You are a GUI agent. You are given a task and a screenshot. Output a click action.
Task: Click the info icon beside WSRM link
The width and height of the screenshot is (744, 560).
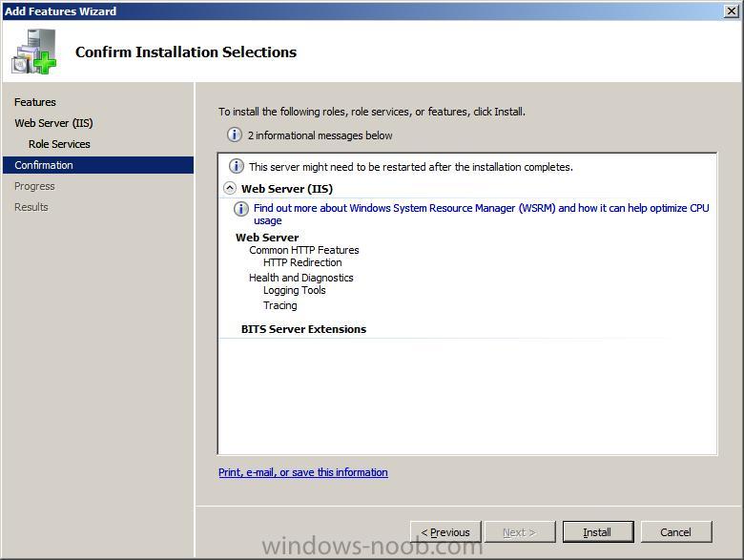click(241, 208)
